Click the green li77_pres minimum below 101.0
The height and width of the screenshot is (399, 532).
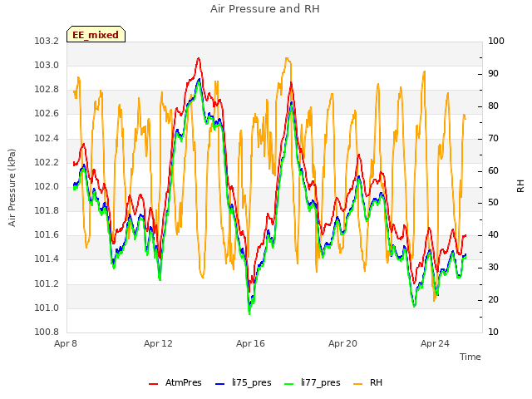(x=249, y=313)
